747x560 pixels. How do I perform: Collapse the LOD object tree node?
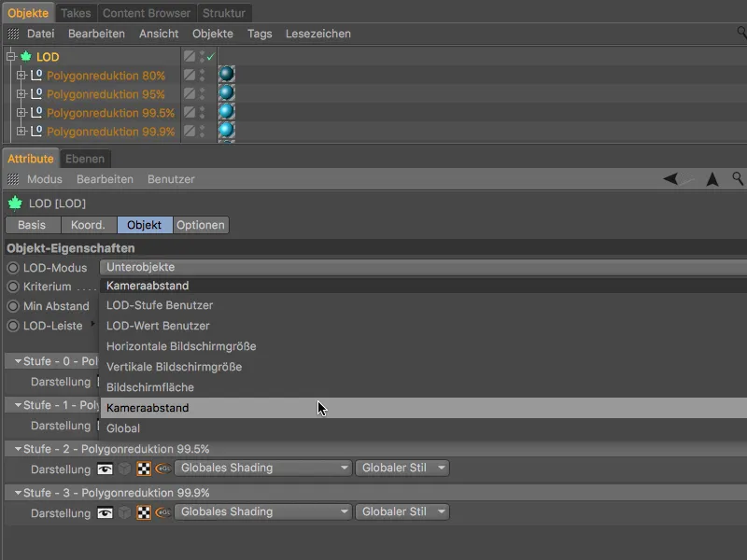[x=11, y=57]
